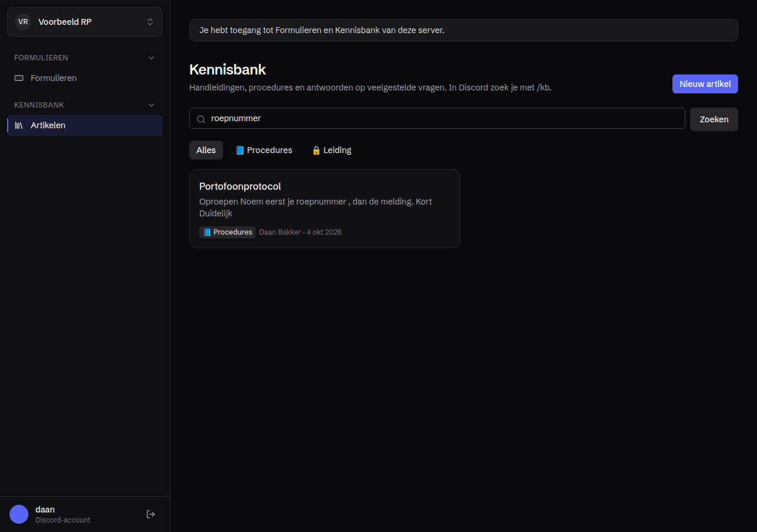This screenshot has height=532, width=757.
Task: Select the Alles filter tab
Action: [x=206, y=150]
